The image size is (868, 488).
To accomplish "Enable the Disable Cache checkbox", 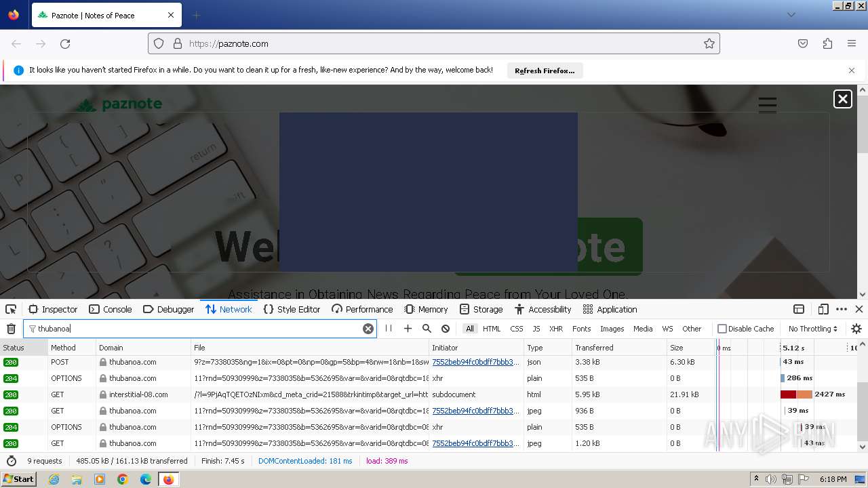I will [x=722, y=329].
